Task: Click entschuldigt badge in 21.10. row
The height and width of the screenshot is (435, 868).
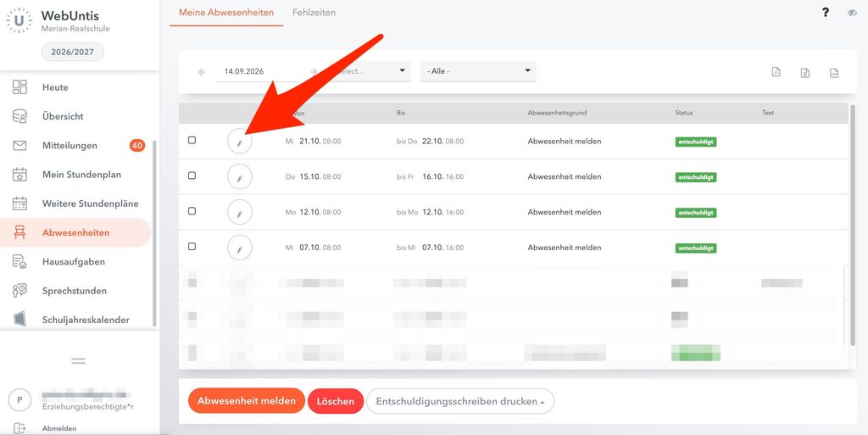Action: click(x=696, y=142)
